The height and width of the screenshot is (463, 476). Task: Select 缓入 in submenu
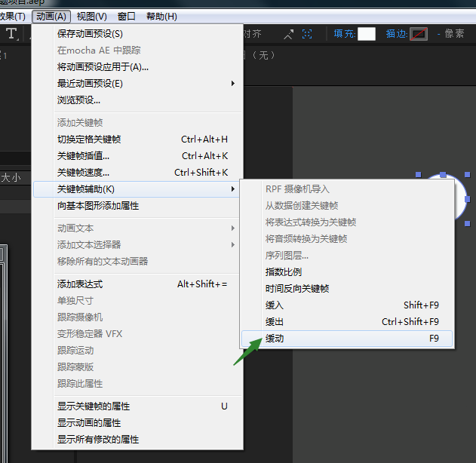point(347,305)
